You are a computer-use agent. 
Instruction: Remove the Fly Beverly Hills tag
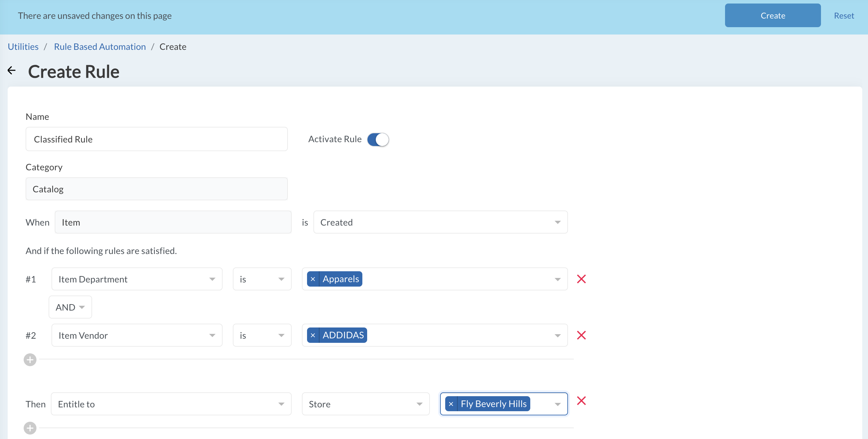click(451, 404)
